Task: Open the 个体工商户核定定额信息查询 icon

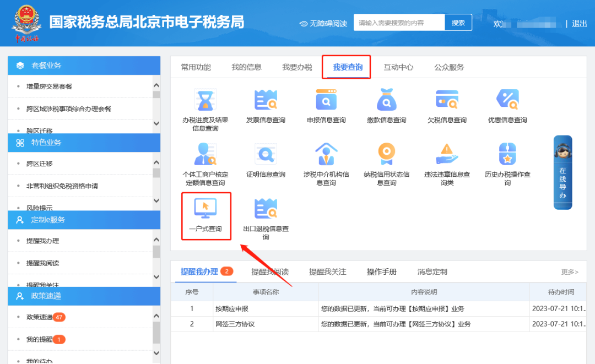Action: (205, 154)
